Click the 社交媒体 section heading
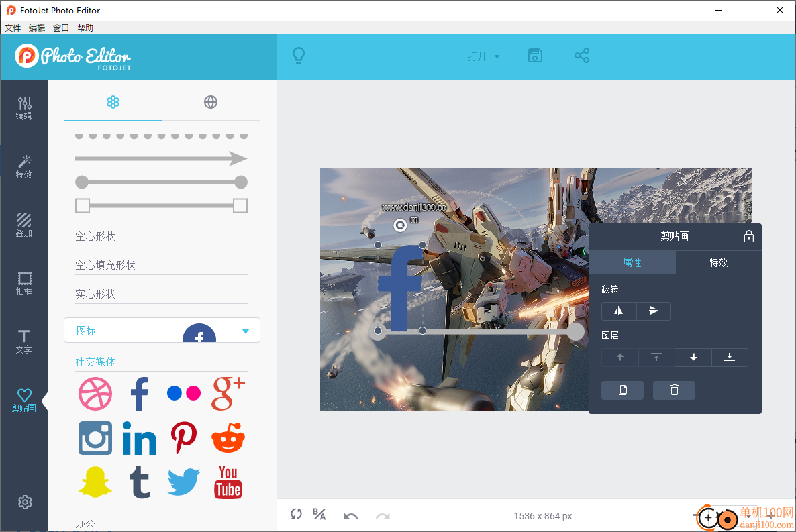This screenshot has height=532, width=796. pyautogui.click(x=95, y=362)
